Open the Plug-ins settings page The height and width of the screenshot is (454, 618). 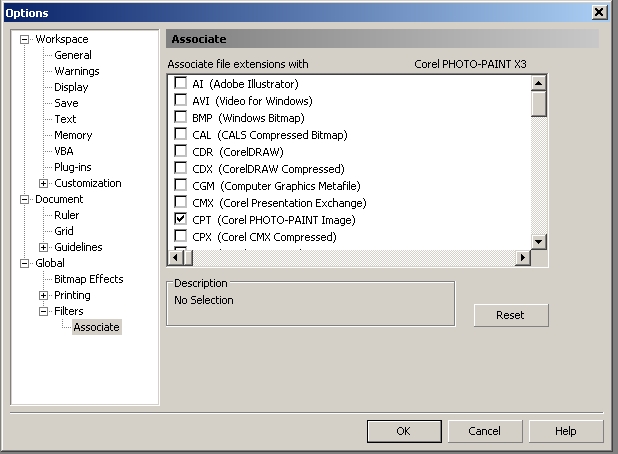(72, 168)
